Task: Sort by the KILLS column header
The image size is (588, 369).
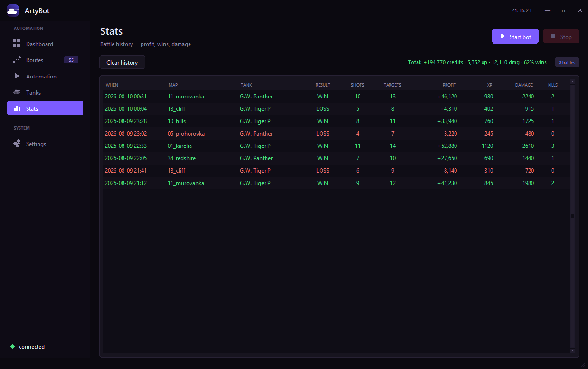Action: [x=553, y=85]
